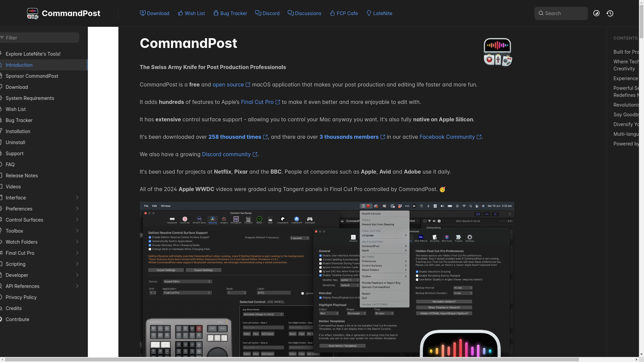Image resolution: width=644 pixels, height=362 pixels.
Task: Jump to 'Diversify Yo' in Contents
Action: [x=626, y=124]
